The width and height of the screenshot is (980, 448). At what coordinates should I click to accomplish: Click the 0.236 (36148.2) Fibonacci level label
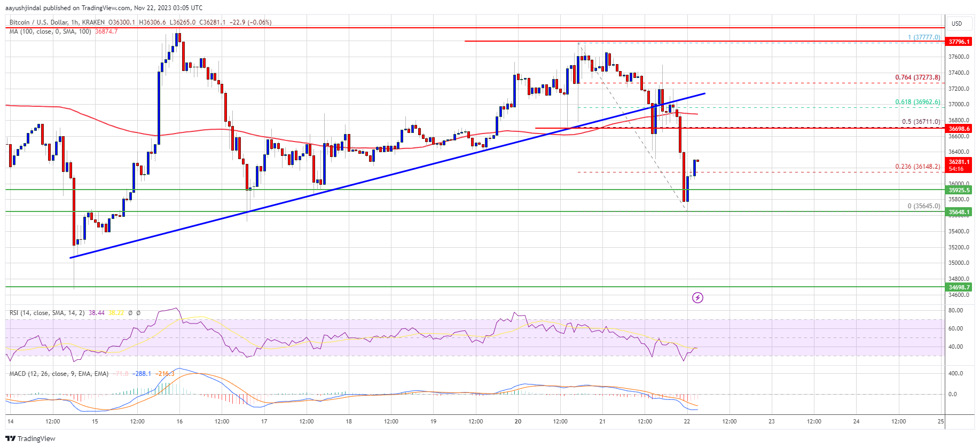(918, 167)
